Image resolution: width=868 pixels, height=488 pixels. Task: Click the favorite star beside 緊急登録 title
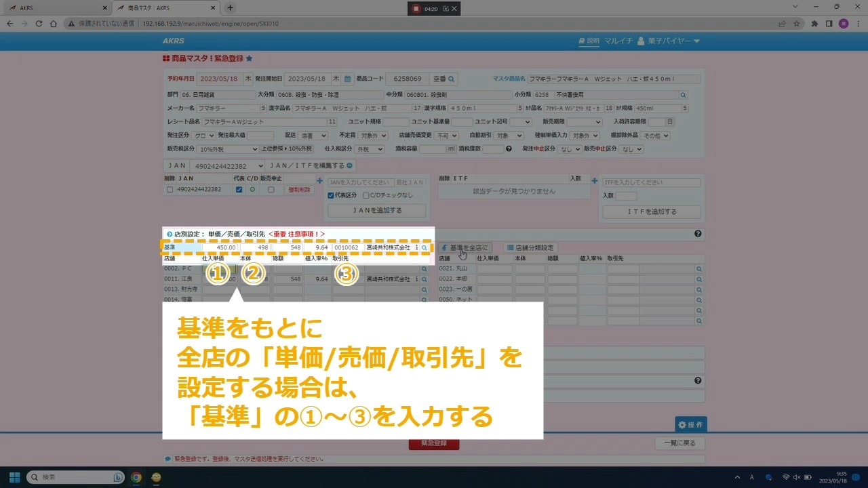click(249, 59)
